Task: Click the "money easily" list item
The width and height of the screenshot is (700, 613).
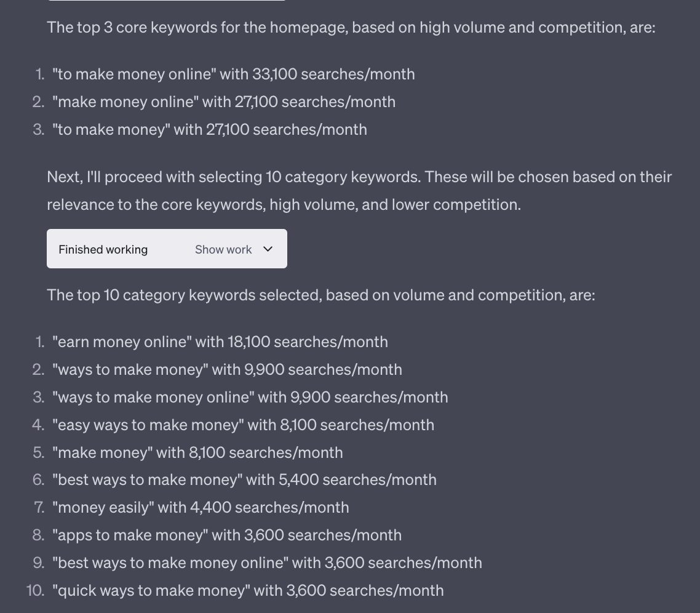Action: pyautogui.click(x=201, y=507)
